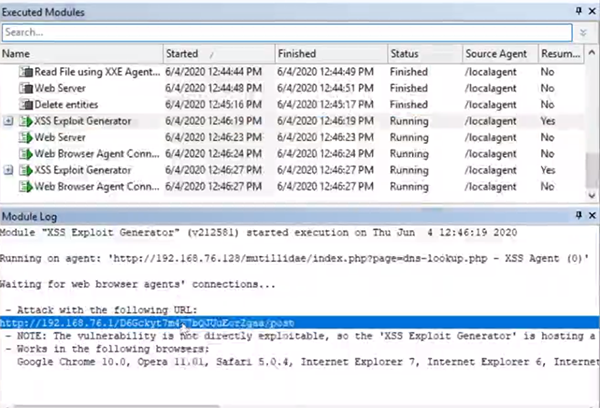600x408 pixels.
Task: Pin the Module Log panel
Action: [579, 215]
